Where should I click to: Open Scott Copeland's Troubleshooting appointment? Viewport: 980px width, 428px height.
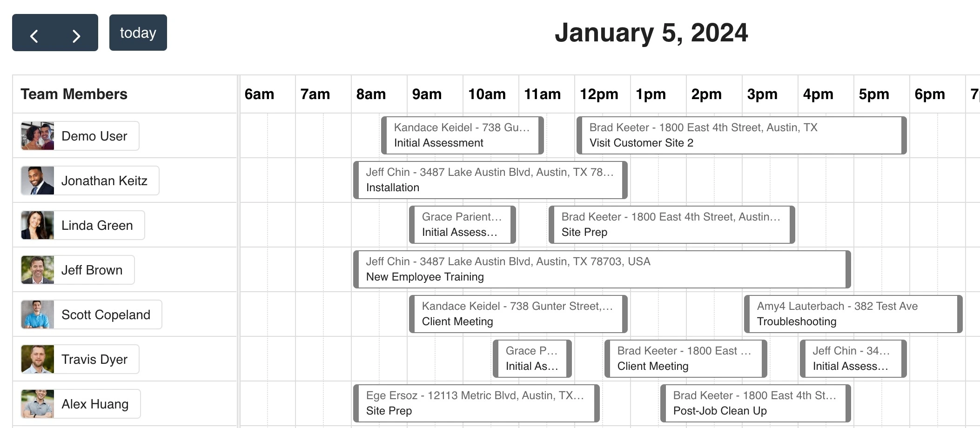click(x=852, y=314)
